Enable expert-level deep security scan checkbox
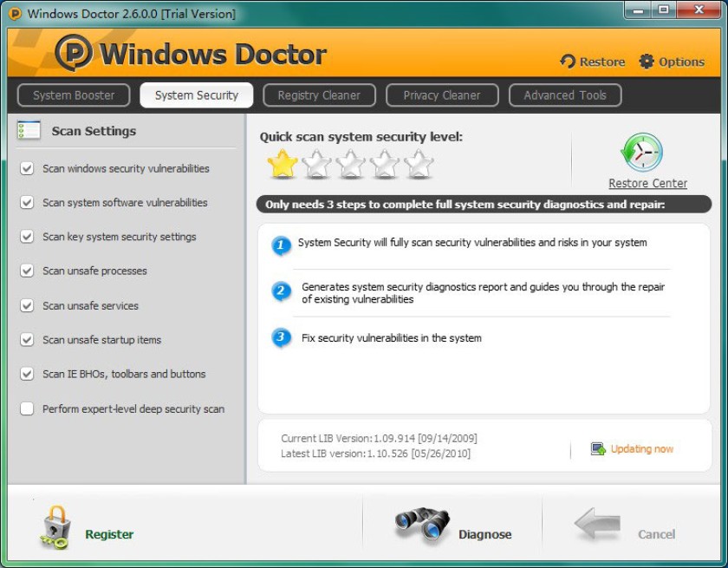This screenshot has width=728, height=568. coord(27,408)
